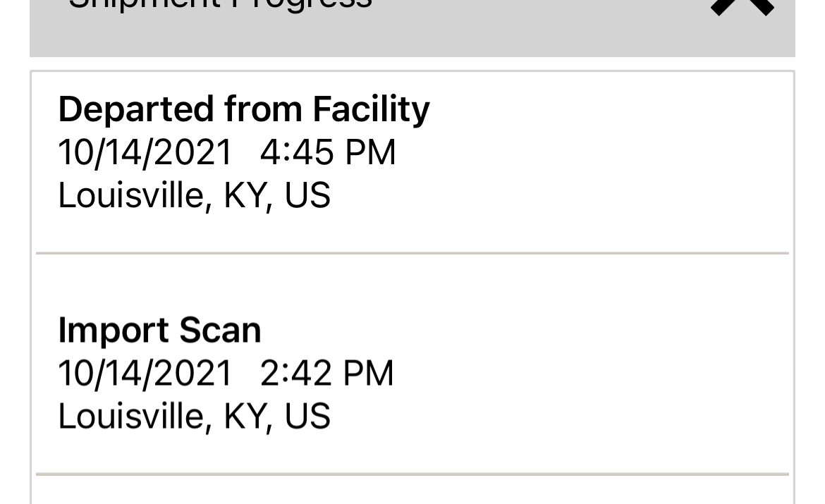Viewport: 825px width, 504px height.
Task: Click the word Scan in the second entry
Action: (220, 330)
